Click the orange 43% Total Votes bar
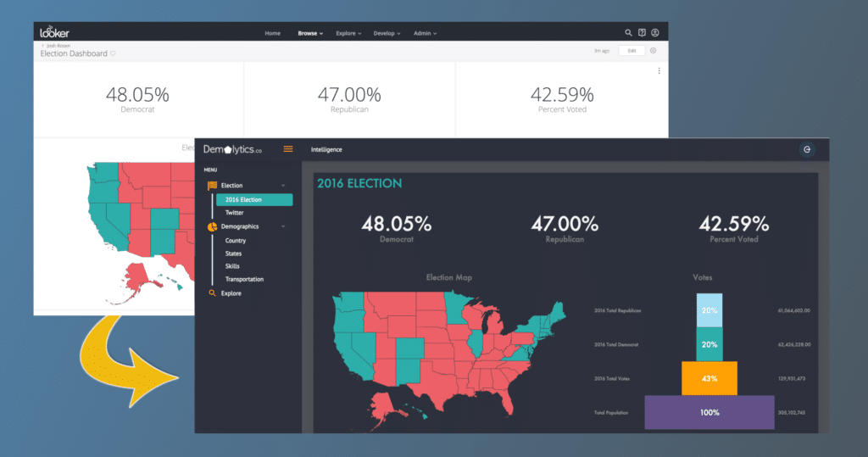 click(709, 378)
